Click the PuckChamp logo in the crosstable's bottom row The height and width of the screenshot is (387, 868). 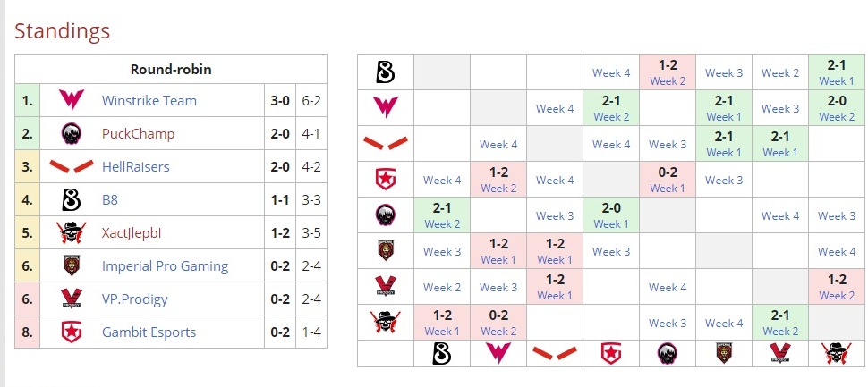click(x=667, y=354)
